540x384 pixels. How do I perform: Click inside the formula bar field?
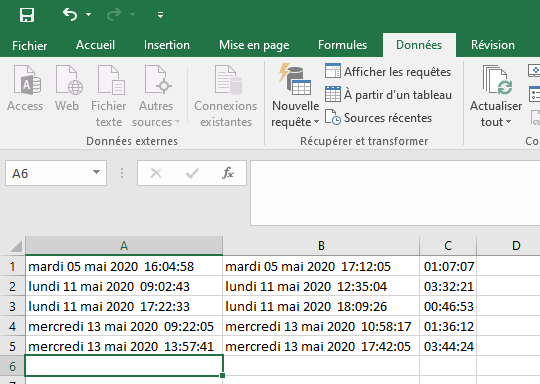[395, 193]
